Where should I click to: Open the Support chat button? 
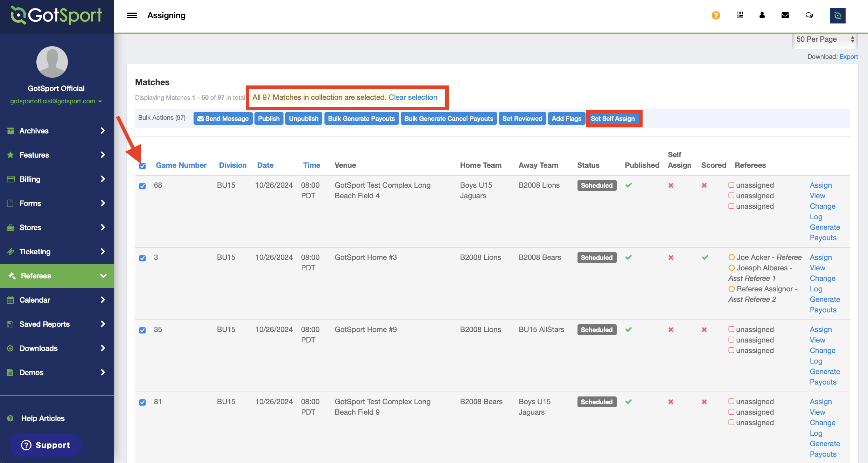[46, 445]
